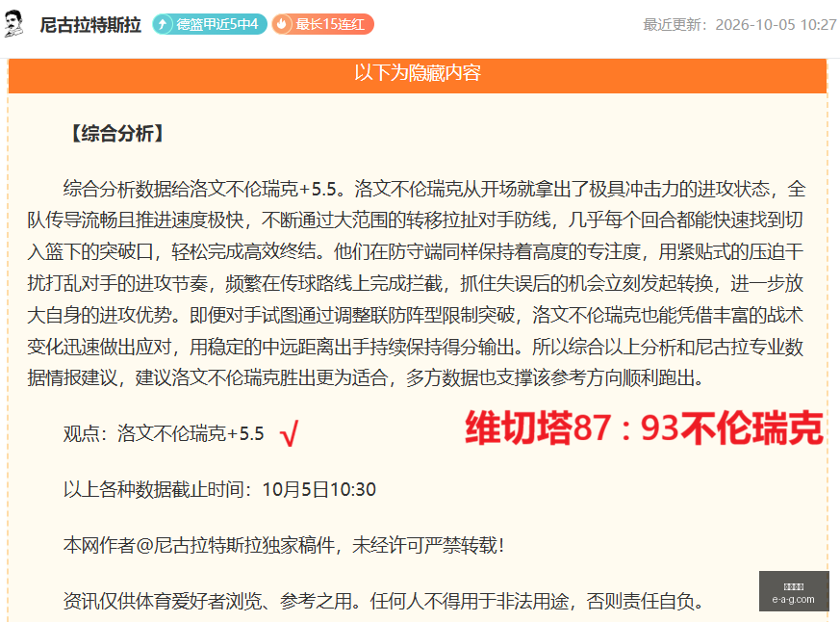Click the 【综合分析】 heading
The image size is (840, 622).
coord(117,134)
